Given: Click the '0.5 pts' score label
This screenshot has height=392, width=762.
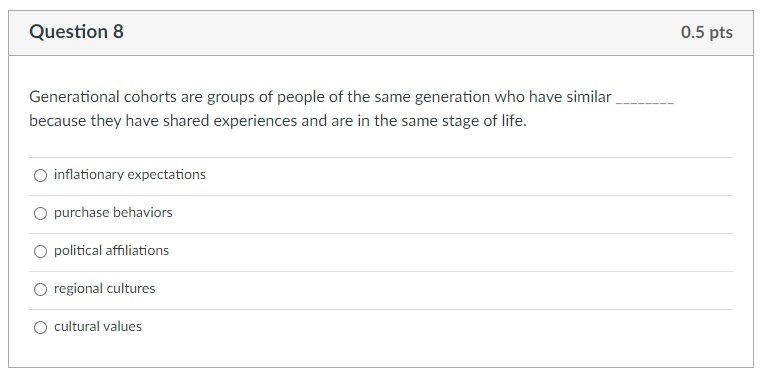Looking at the screenshot, I should point(707,32).
